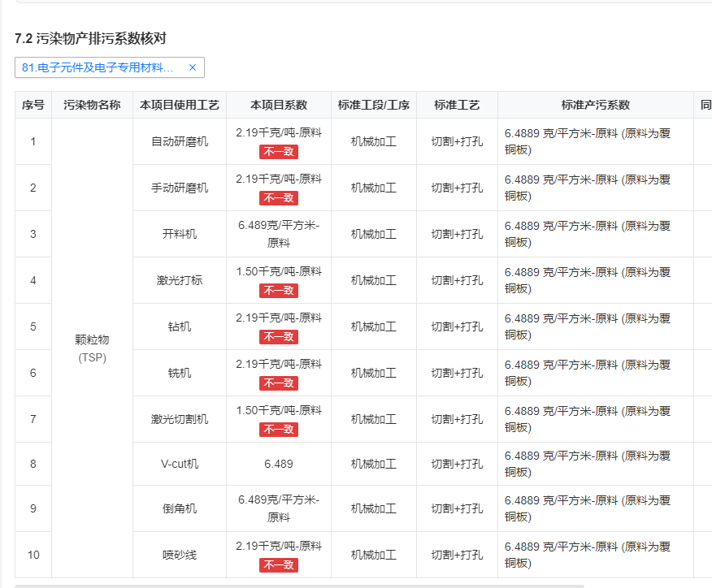Viewport: 712px width, 588px height.
Task: Click the 本项目系数 column header
Action: tap(279, 105)
